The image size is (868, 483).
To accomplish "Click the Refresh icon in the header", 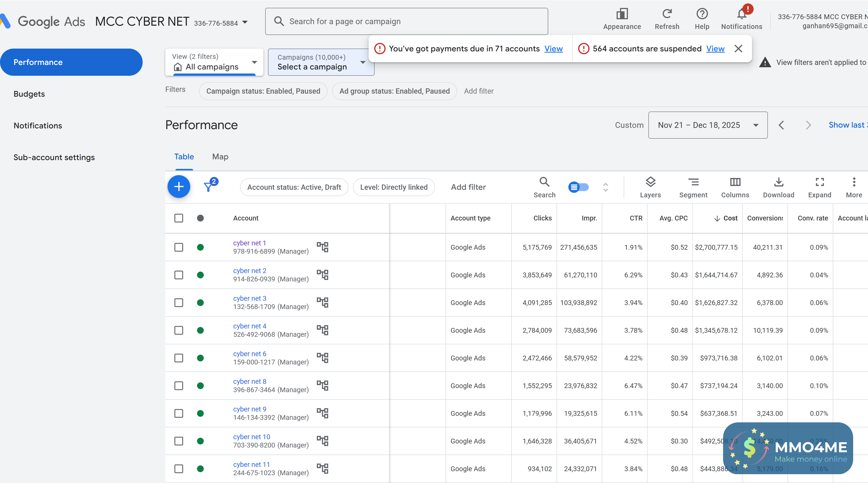I will point(666,14).
